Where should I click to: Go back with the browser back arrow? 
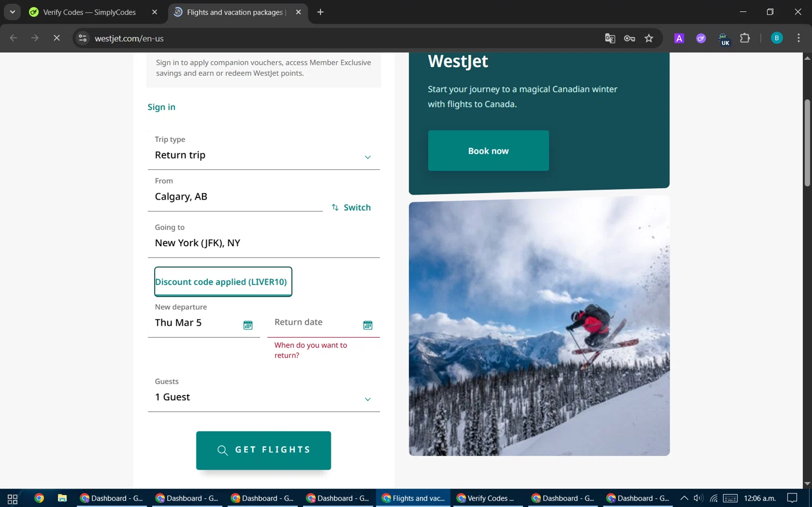click(14, 38)
